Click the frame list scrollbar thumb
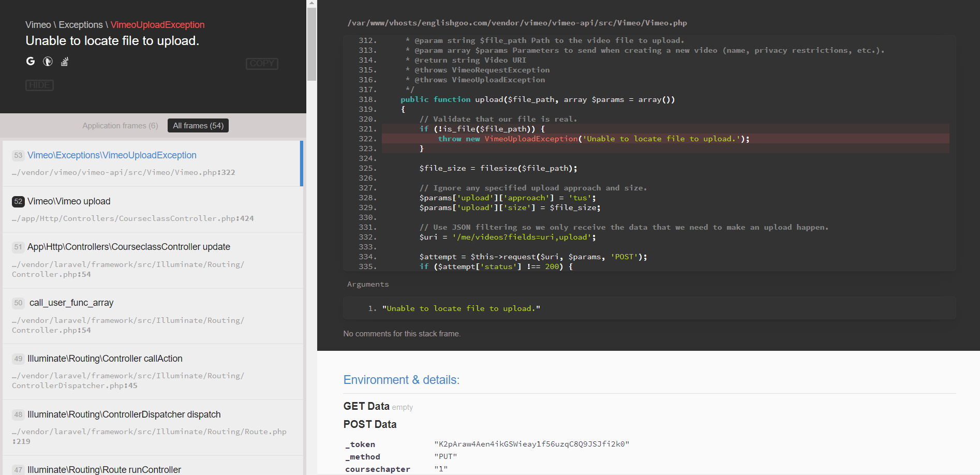 pyautogui.click(x=311, y=44)
